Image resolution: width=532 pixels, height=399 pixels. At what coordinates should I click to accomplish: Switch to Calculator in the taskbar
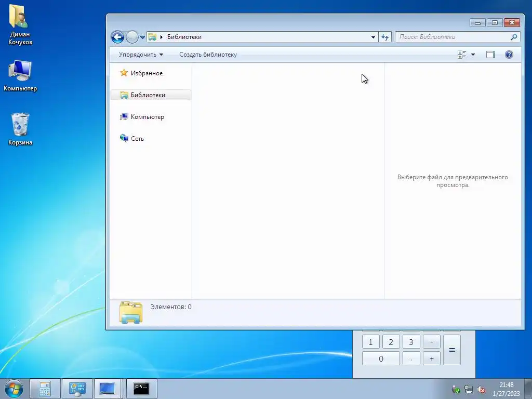tap(45, 389)
